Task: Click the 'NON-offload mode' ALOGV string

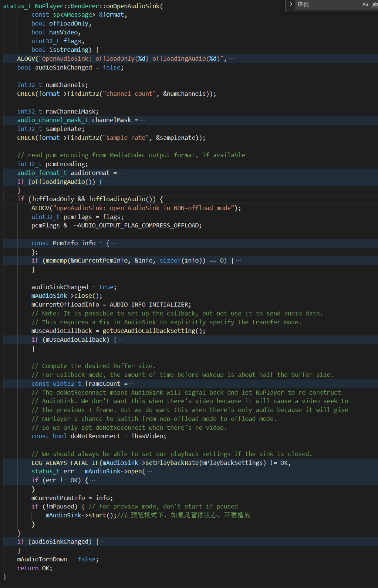Action: [144, 208]
